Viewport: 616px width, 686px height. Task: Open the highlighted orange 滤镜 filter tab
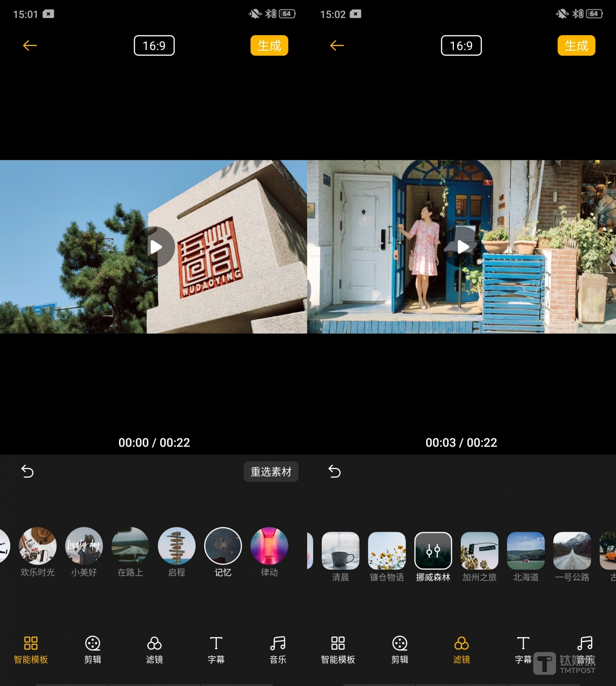click(461, 643)
